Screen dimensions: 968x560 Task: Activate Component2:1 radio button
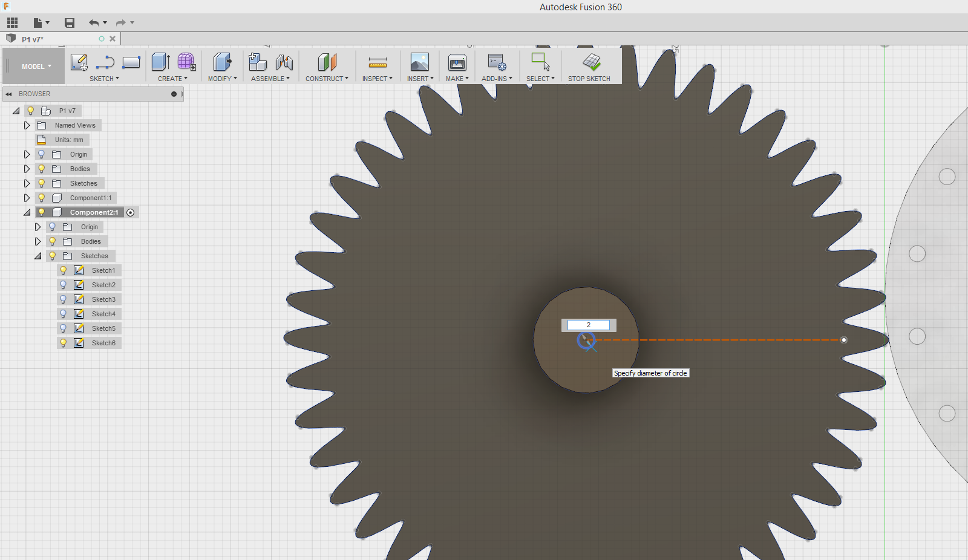130,213
